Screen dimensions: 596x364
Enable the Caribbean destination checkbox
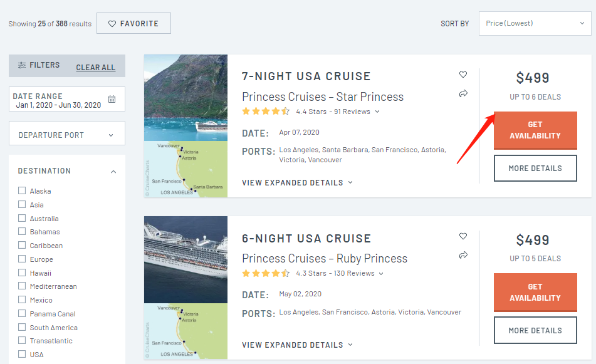pyautogui.click(x=22, y=246)
